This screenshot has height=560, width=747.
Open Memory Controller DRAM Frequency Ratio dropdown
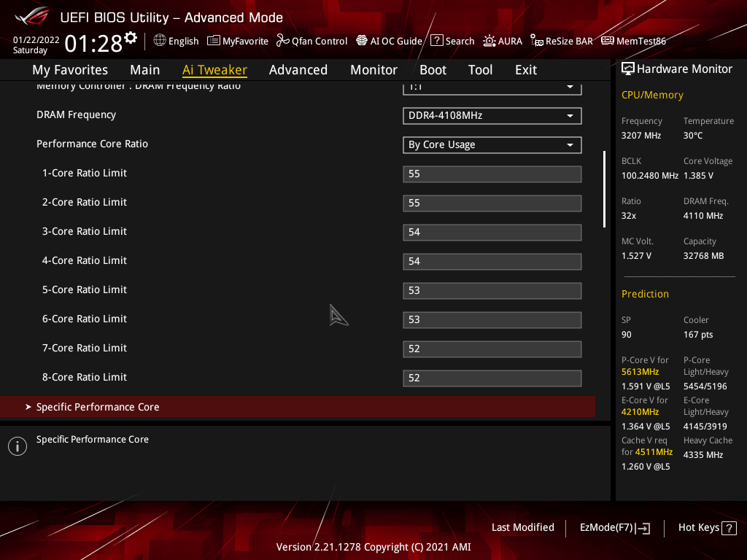point(492,88)
